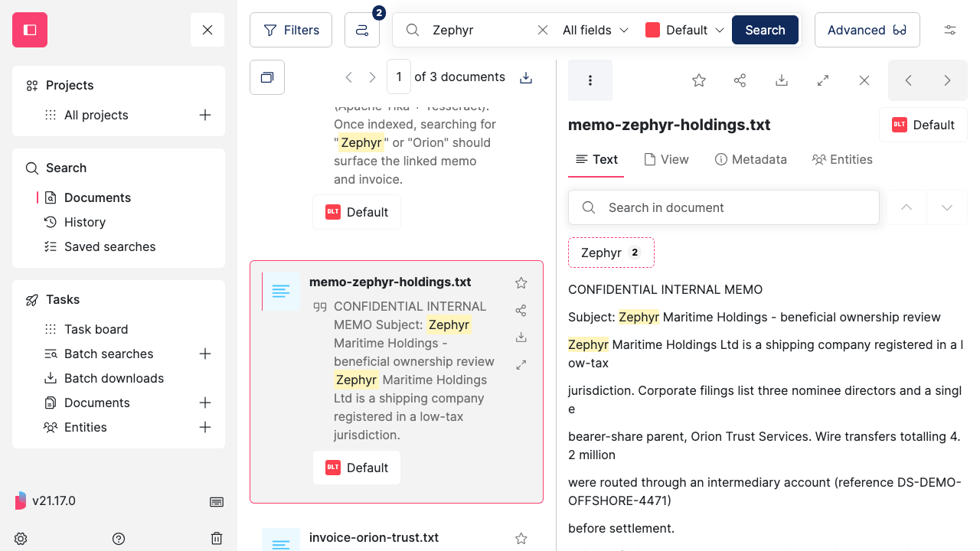The height and width of the screenshot is (551, 980).
Task: Open the Entities task page
Action: point(85,427)
